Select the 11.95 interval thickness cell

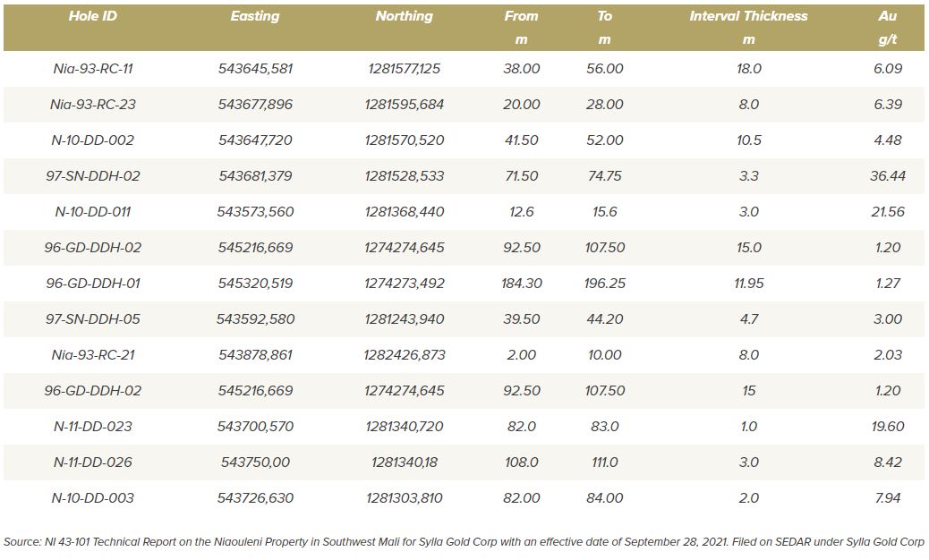pos(748,284)
